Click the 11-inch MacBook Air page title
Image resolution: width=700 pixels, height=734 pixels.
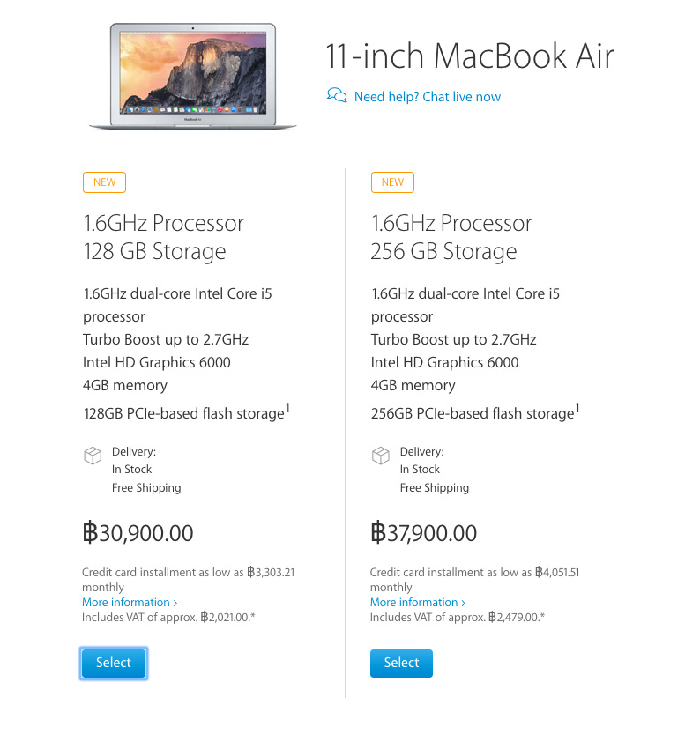click(x=471, y=56)
